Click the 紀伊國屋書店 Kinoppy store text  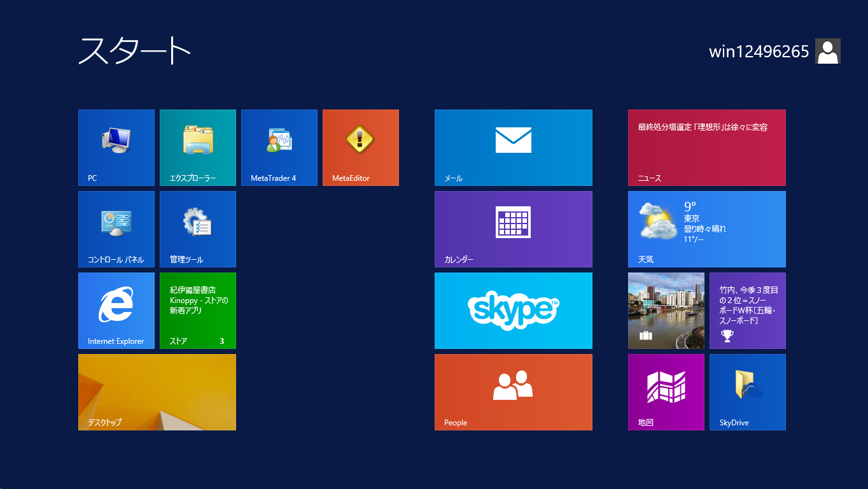[x=199, y=300]
